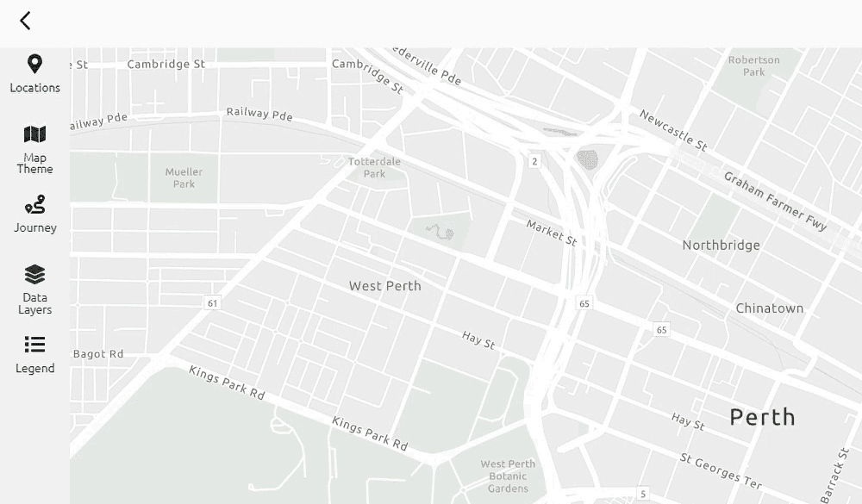Click the West Perth suburb label
862x504 pixels.
[384, 286]
